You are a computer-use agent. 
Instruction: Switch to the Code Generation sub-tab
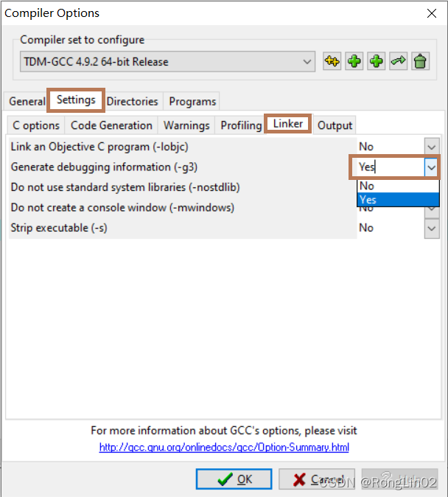click(x=111, y=125)
